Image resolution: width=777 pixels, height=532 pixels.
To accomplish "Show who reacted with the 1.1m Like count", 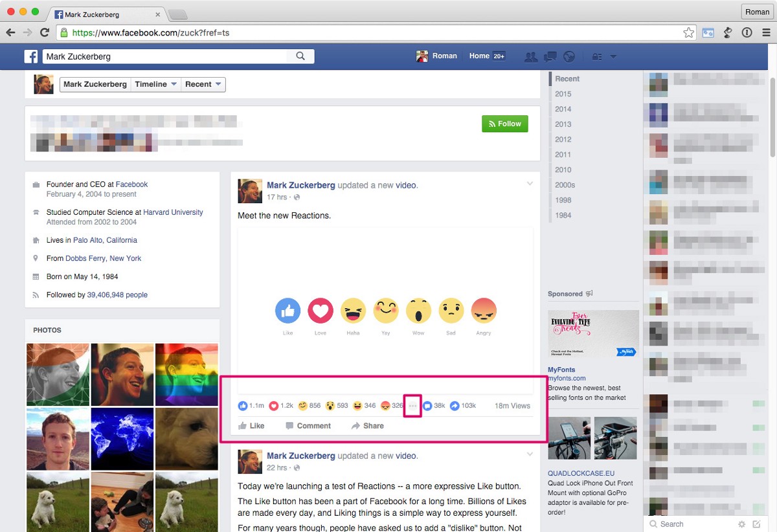I will point(251,406).
